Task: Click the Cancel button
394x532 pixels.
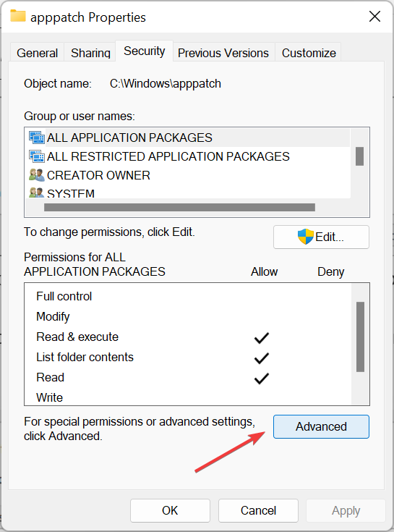Action: 258,510
